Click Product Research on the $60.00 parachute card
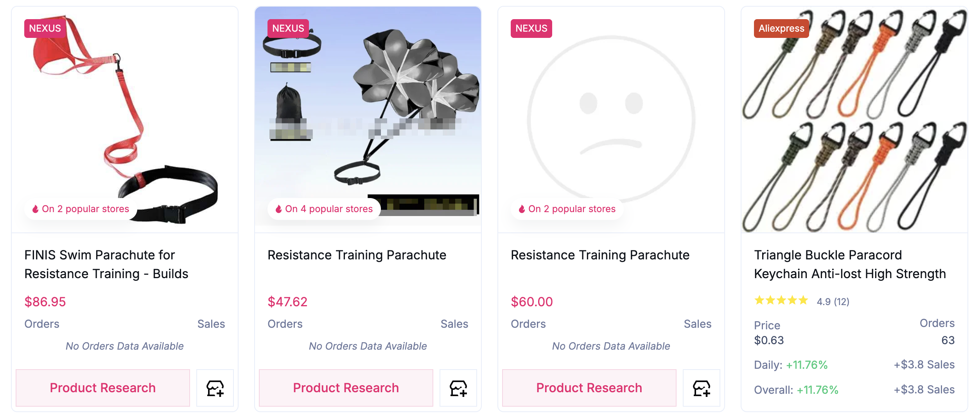 (x=589, y=388)
